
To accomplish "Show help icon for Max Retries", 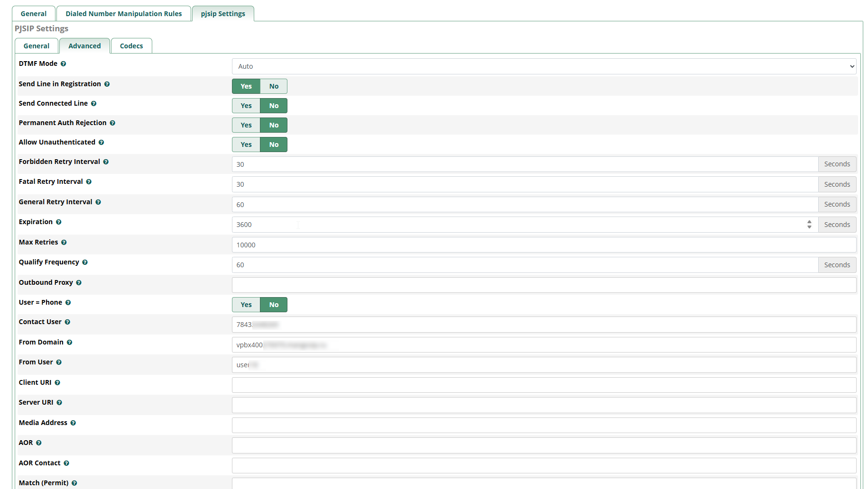I will [64, 243].
